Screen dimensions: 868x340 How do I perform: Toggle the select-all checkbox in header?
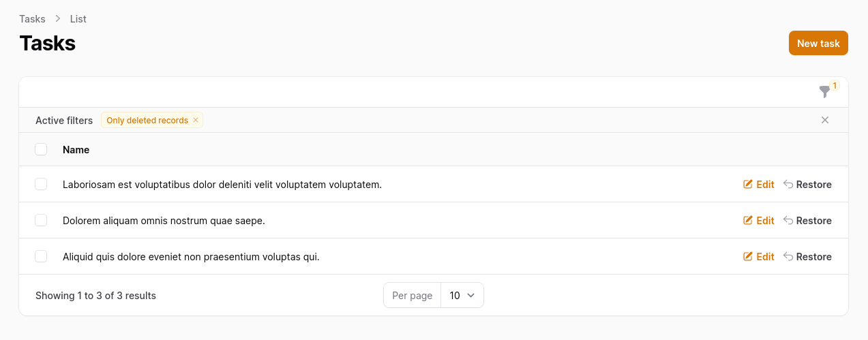point(41,149)
